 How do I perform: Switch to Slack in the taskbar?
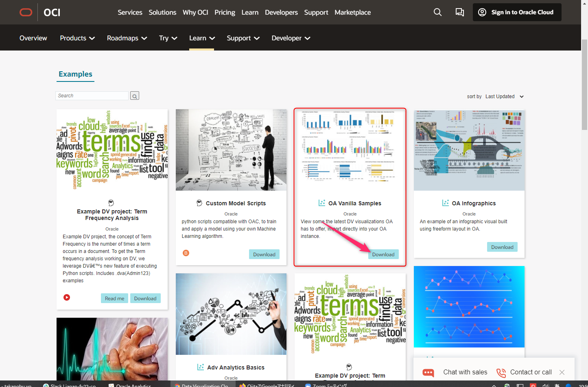click(69, 384)
